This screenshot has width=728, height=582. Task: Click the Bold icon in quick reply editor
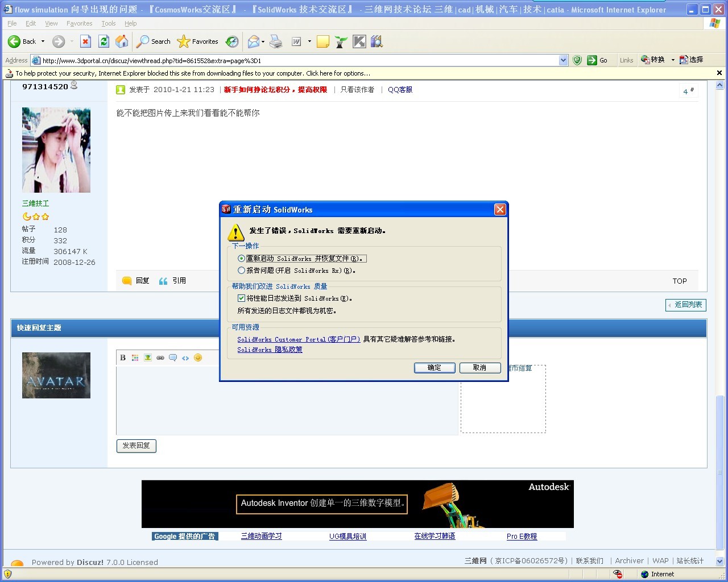coord(123,357)
